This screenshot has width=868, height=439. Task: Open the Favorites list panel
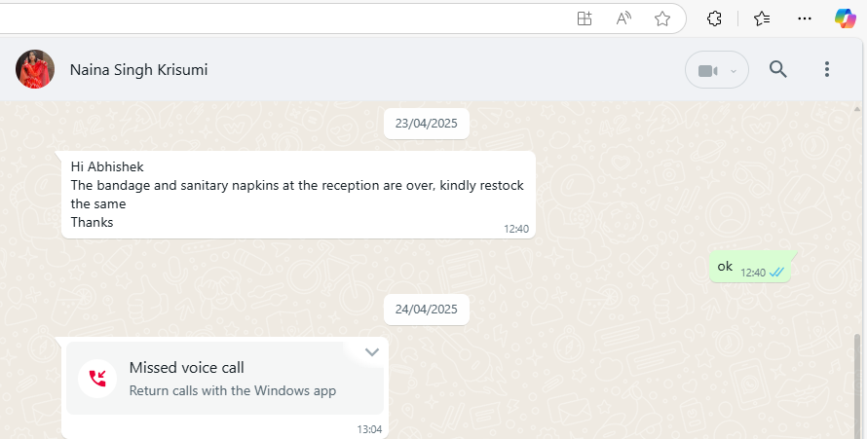(763, 18)
